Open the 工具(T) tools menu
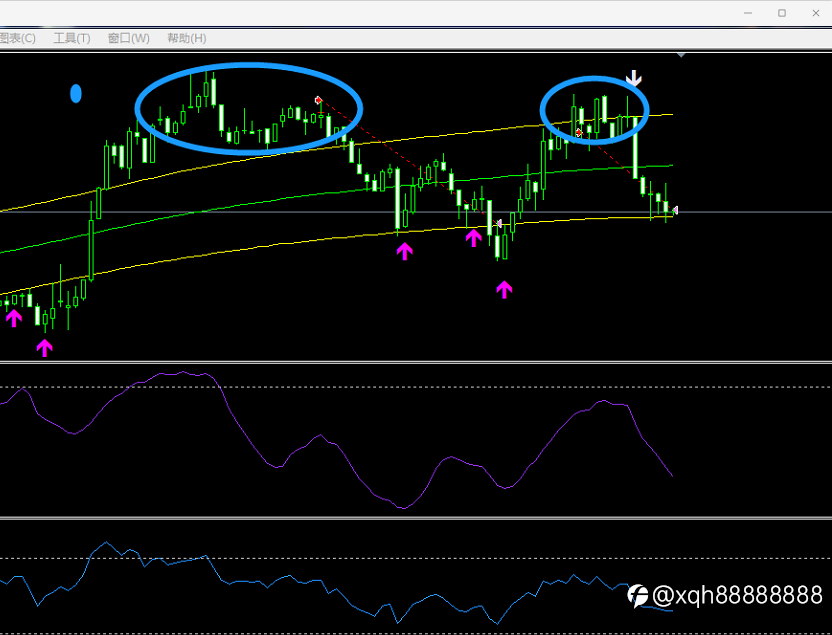 (72, 38)
